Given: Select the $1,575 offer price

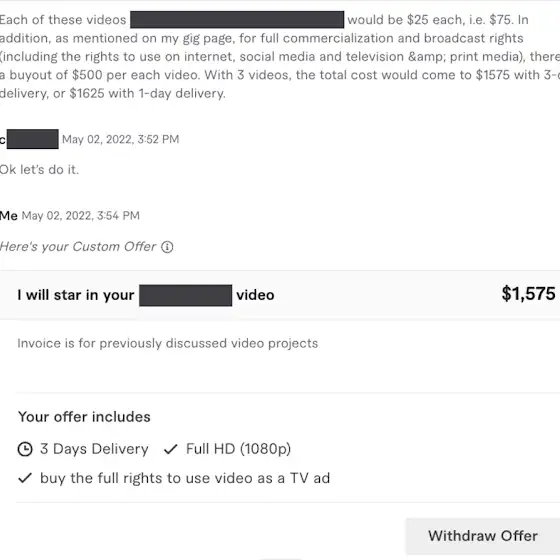Looking at the screenshot, I should pos(528,294).
